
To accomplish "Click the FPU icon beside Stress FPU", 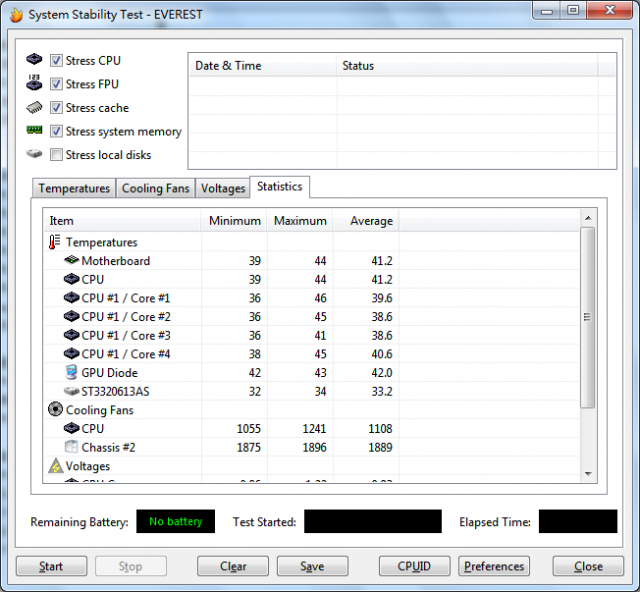I will tap(34, 82).
